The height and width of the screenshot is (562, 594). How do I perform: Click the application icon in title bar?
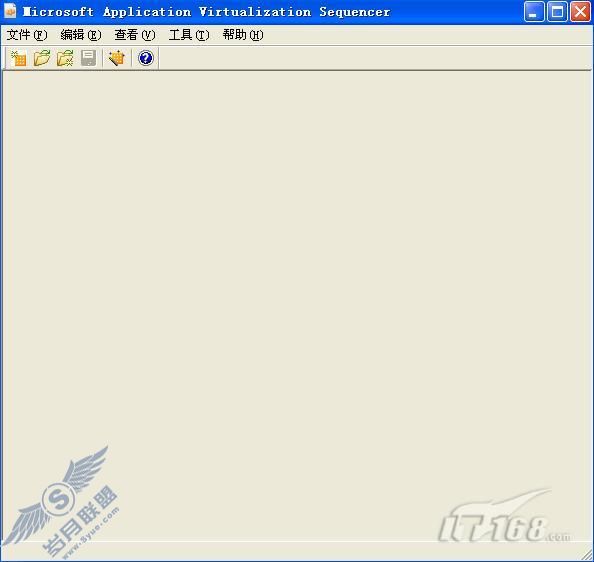tap(10, 11)
